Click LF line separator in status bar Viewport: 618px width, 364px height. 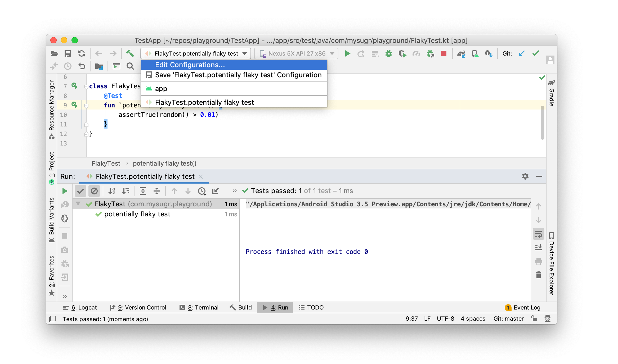tap(427, 319)
